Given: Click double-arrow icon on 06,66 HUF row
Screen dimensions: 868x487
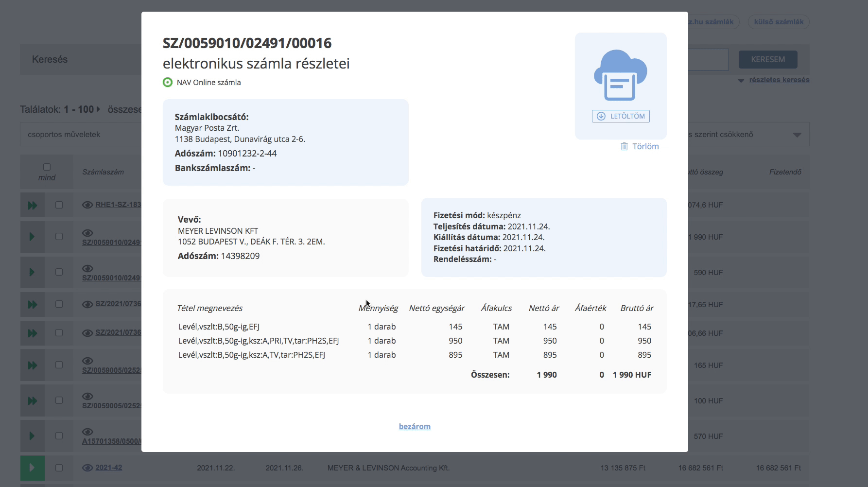Looking at the screenshot, I should pos(33,333).
